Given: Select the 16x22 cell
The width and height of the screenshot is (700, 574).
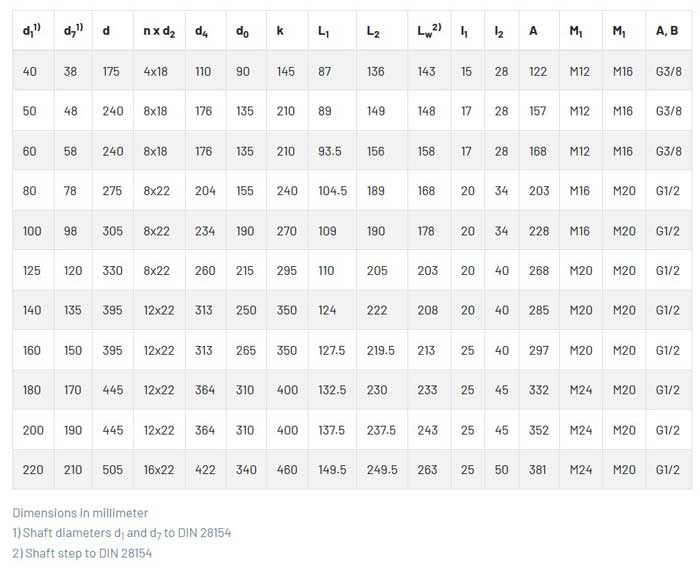Looking at the screenshot, I should [x=158, y=470].
